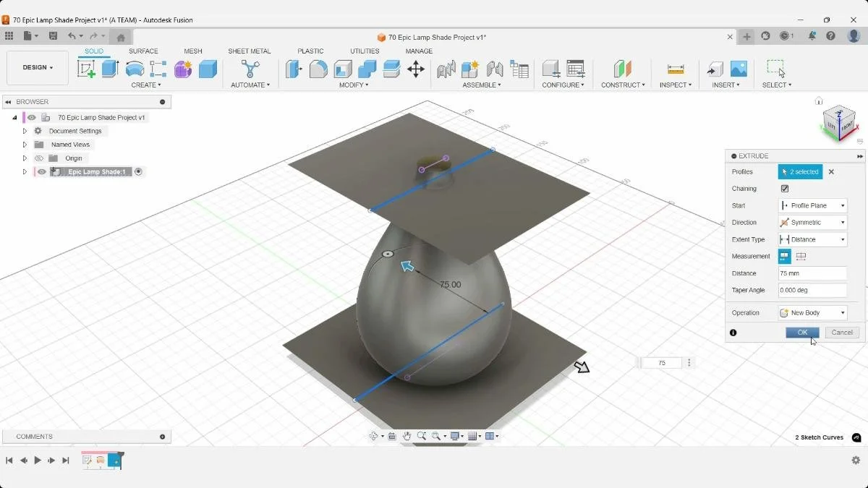Toggle the Chaining checkbox

point(785,189)
